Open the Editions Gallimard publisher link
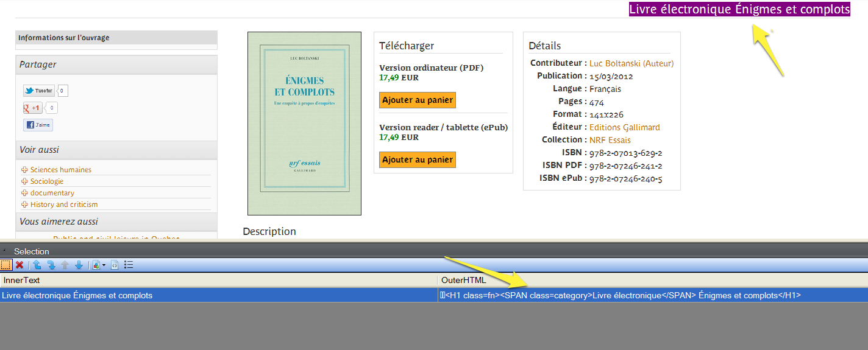The width and height of the screenshot is (868, 350). point(624,127)
